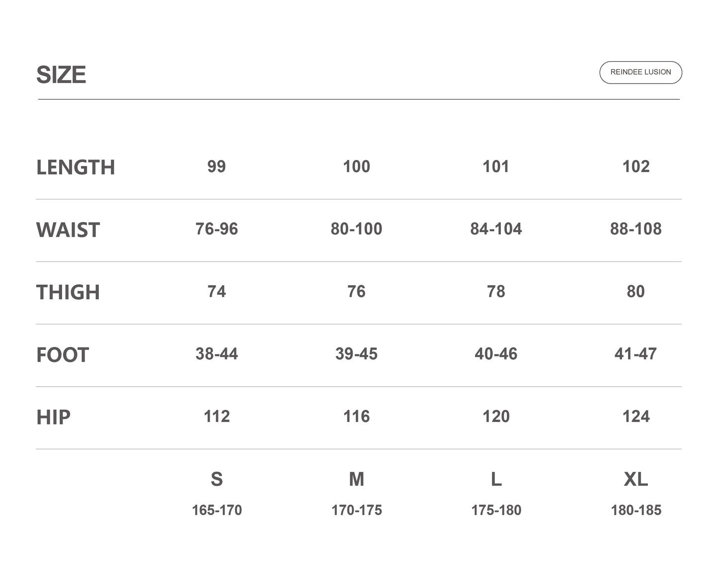718x588 pixels.
Task: Select the LENGTH row label
Action: [x=76, y=168]
